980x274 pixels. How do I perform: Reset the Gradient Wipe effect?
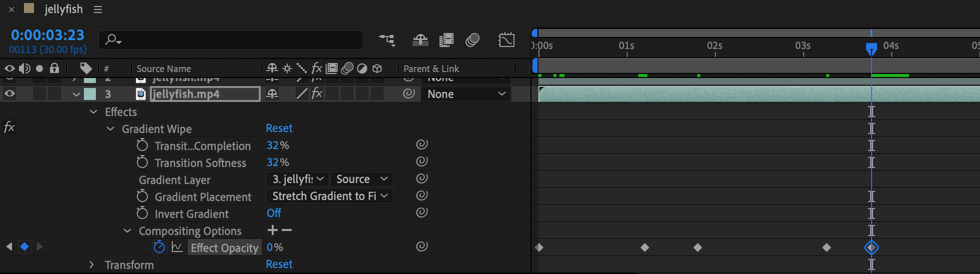(x=279, y=128)
